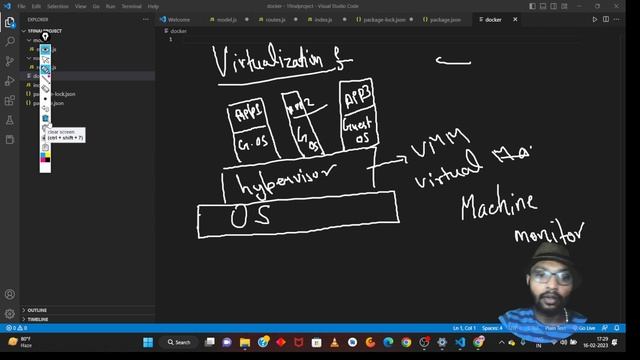Open weather widget on taskbar
640x360 pixels.
click(20, 342)
